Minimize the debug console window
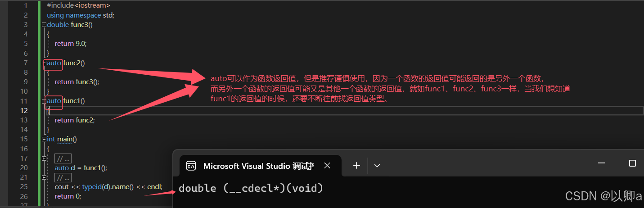Image resolution: width=644 pixels, height=208 pixels. pos(601,163)
